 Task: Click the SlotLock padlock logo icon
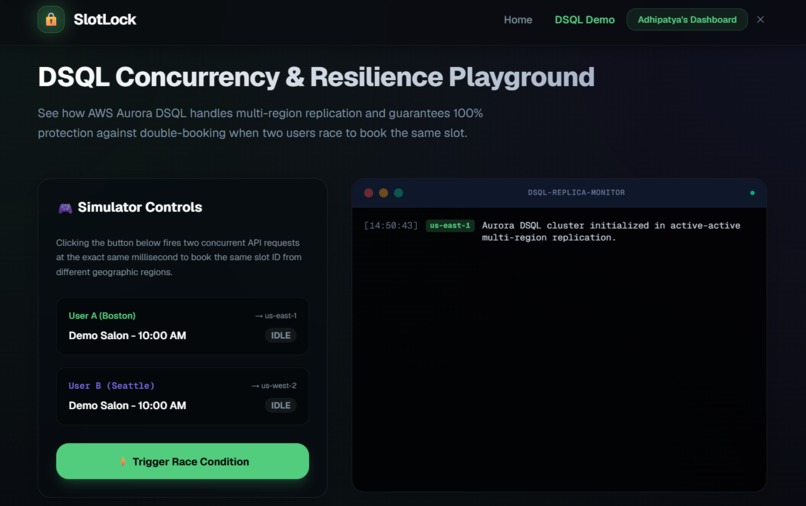(51, 20)
